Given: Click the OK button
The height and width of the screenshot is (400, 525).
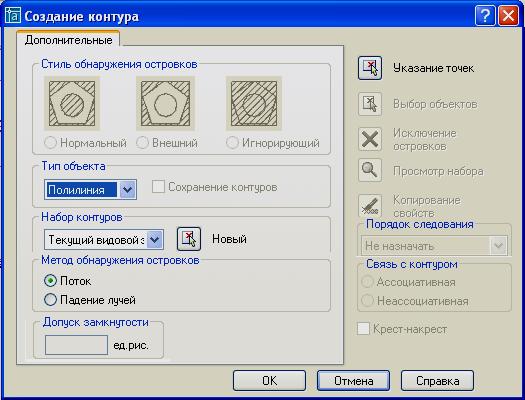Looking at the screenshot, I should coord(270,381).
